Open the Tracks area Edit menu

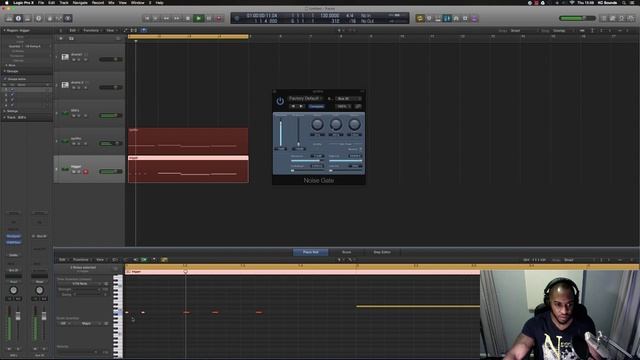[73, 30]
